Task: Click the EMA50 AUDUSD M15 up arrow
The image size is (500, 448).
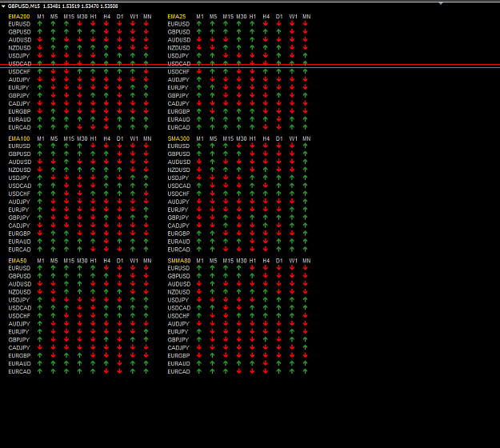Action: [66, 284]
